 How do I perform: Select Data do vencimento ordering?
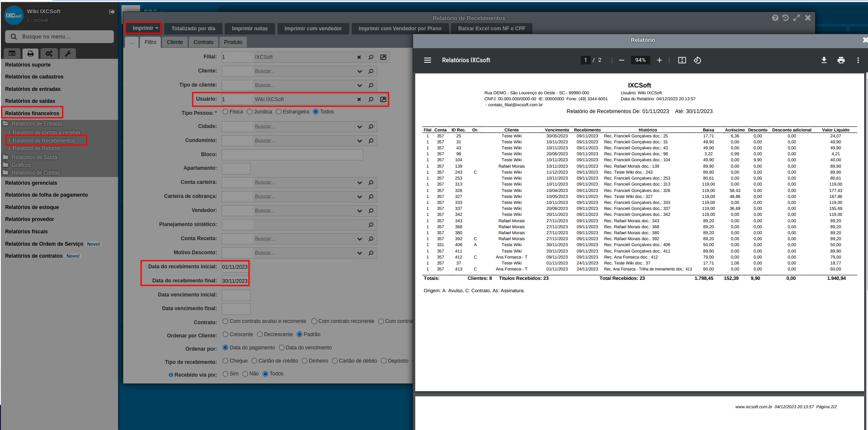click(x=282, y=348)
